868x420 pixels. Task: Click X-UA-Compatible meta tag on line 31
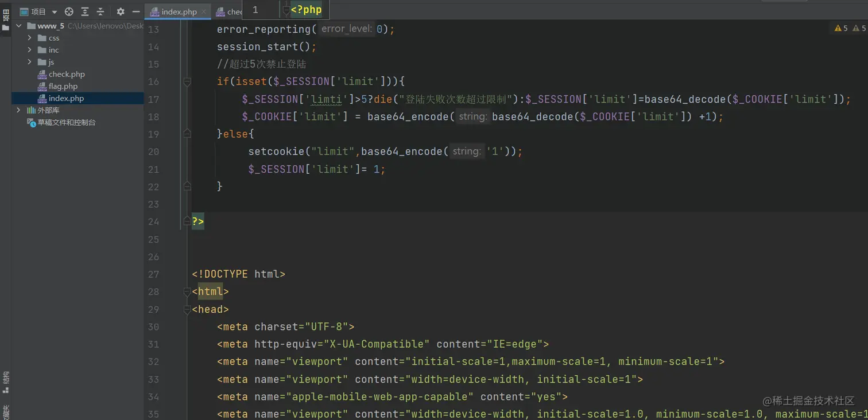383,344
